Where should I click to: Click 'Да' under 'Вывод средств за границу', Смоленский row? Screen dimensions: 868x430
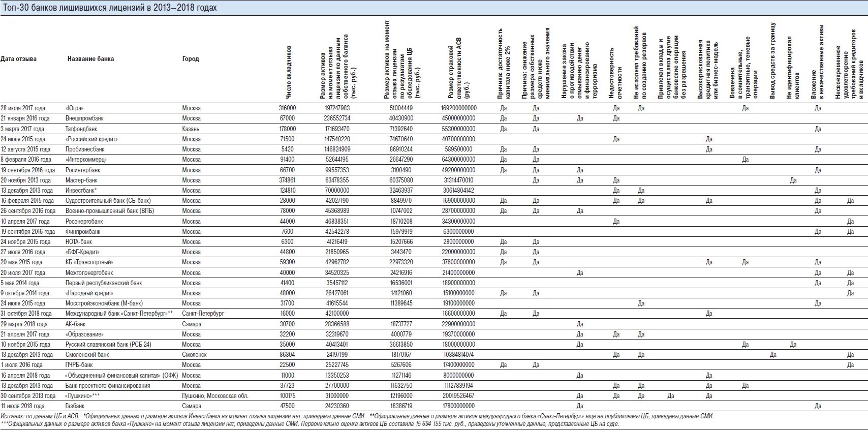coord(773,355)
